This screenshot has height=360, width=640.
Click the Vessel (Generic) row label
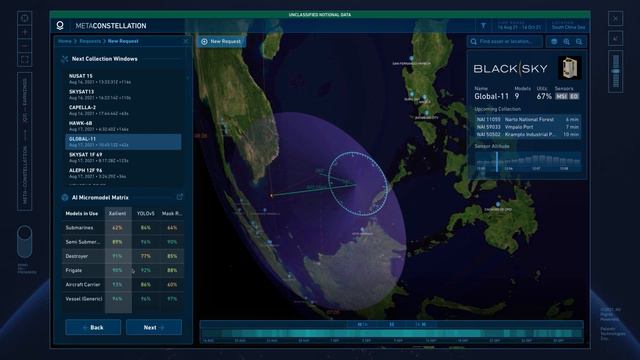(84, 299)
